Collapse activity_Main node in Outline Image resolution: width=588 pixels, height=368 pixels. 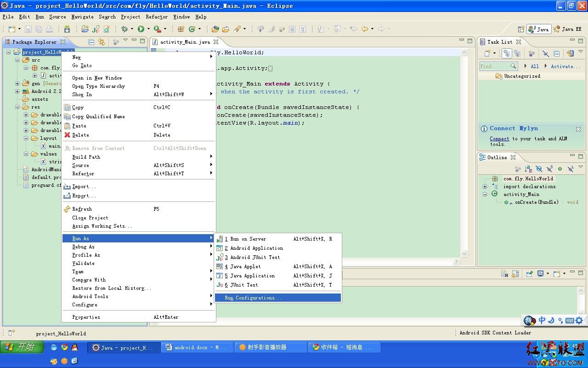[x=485, y=194]
